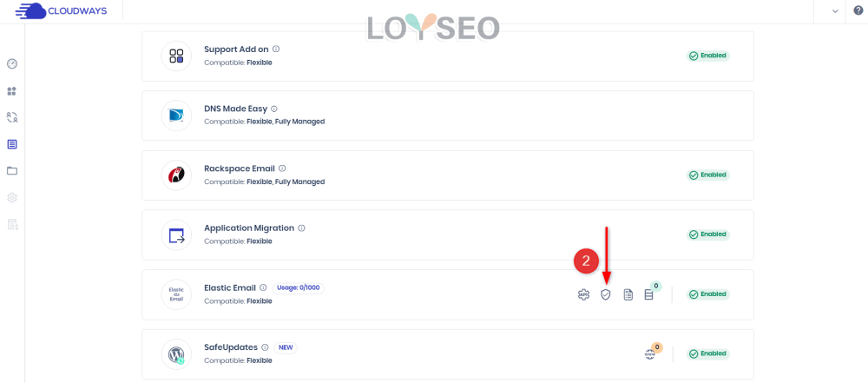Click the Support Add on logo icon
This screenshot has height=383, width=868.
[176, 56]
